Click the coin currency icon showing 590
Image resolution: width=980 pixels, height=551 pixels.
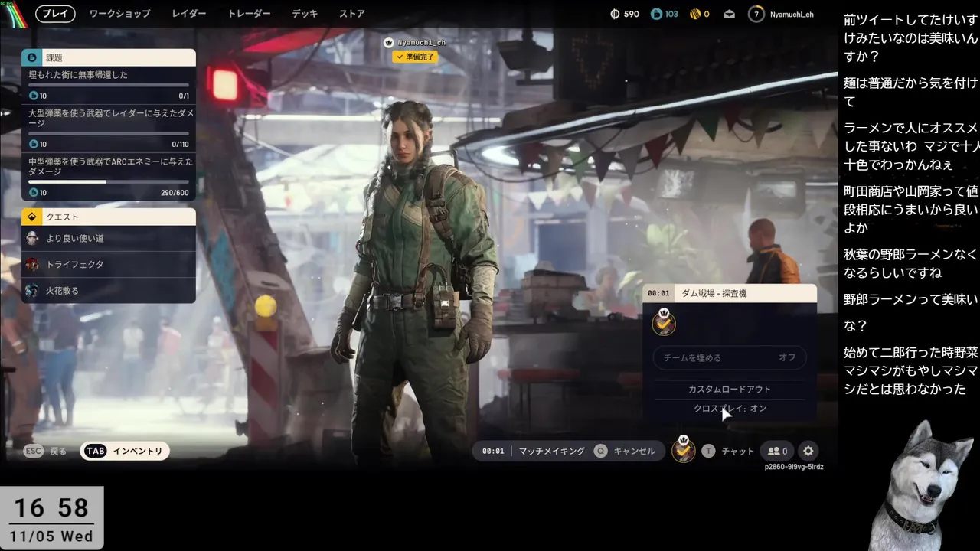coord(616,14)
